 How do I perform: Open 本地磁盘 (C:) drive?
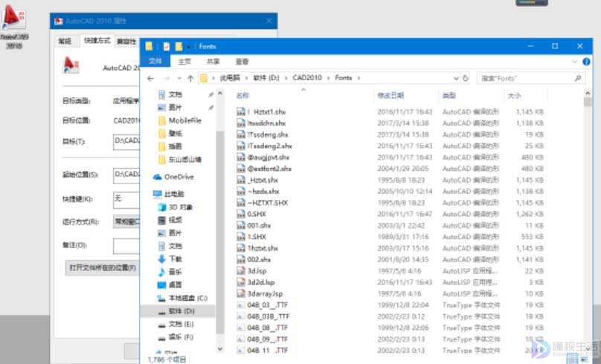pyautogui.click(x=187, y=298)
